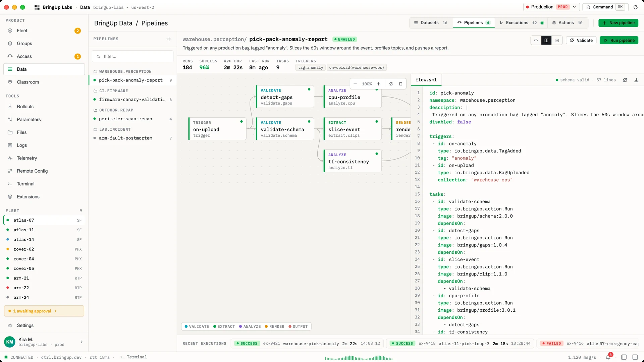Expand the Kira M. account menu
This screenshot has width=644, height=362.
click(x=44, y=342)
